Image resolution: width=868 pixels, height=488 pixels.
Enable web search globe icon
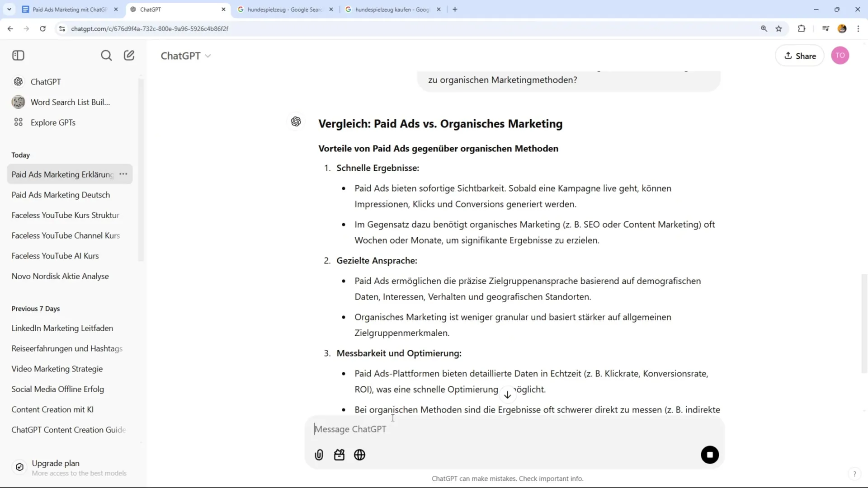(360, 455)
